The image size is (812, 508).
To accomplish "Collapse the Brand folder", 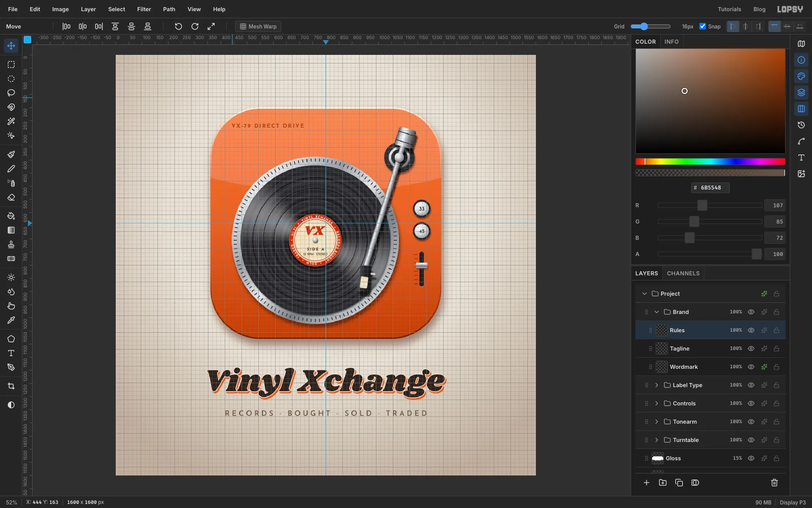I will pos(657,312).
